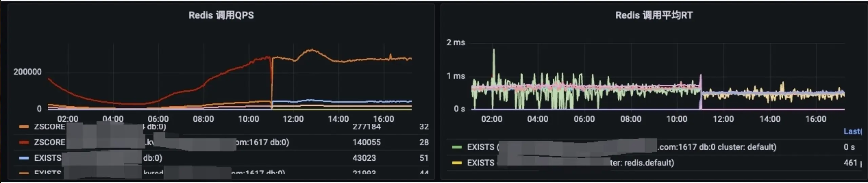Toggle the red ZSCORE series with value 140055
Screen dimensions: 868x183
pyautogui.click(x=24, y=142)
